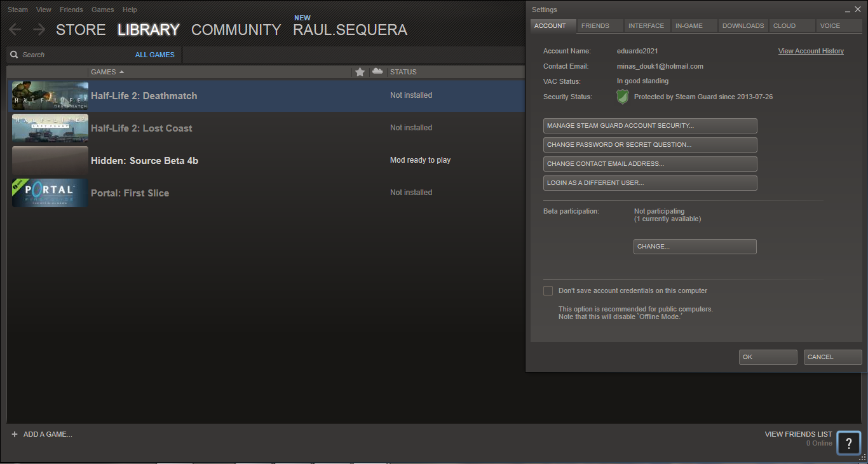This screenshot has height=464, width=868.
Task: Open the Steam menu
Action: coord(18,10)
